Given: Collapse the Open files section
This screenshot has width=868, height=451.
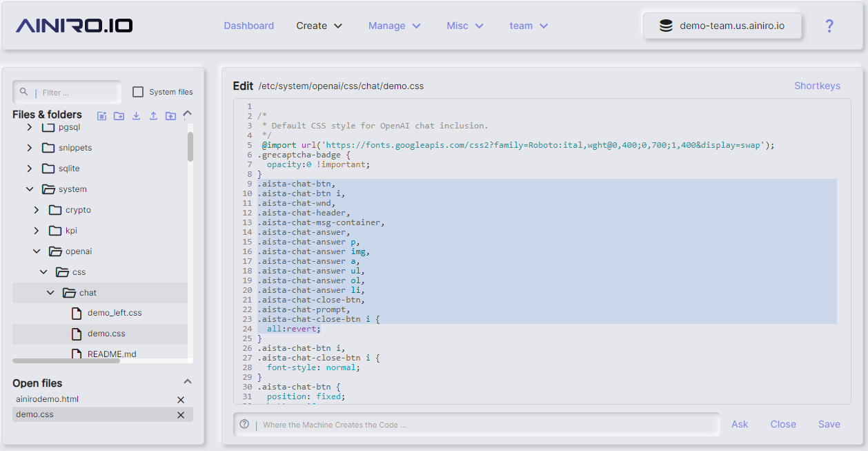Looking at the screenshot, I should (x=187, y=382).
